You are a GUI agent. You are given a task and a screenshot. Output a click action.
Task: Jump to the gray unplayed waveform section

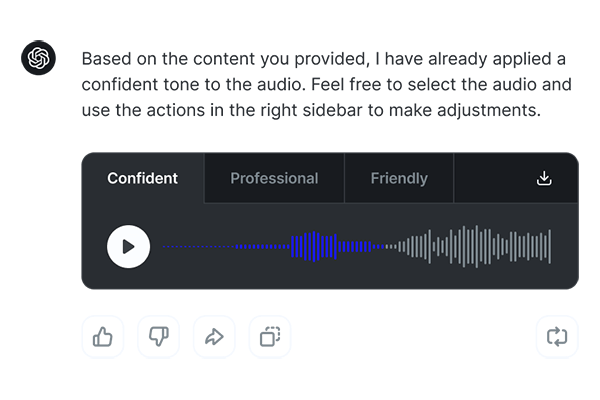point(470,246)
